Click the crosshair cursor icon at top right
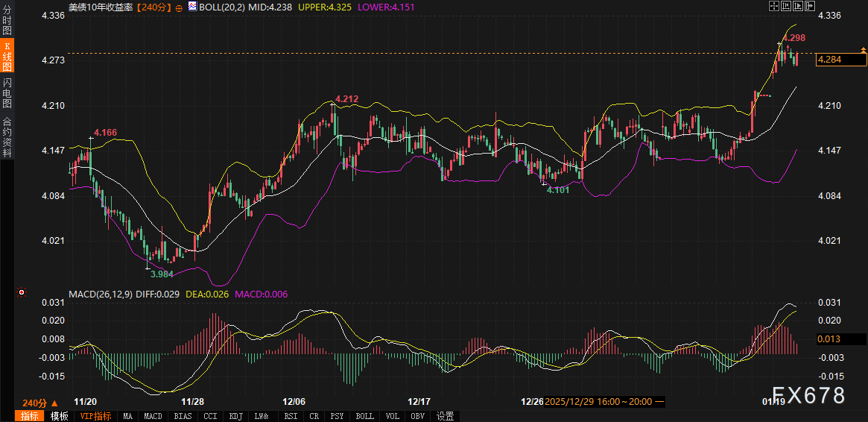 773,6
